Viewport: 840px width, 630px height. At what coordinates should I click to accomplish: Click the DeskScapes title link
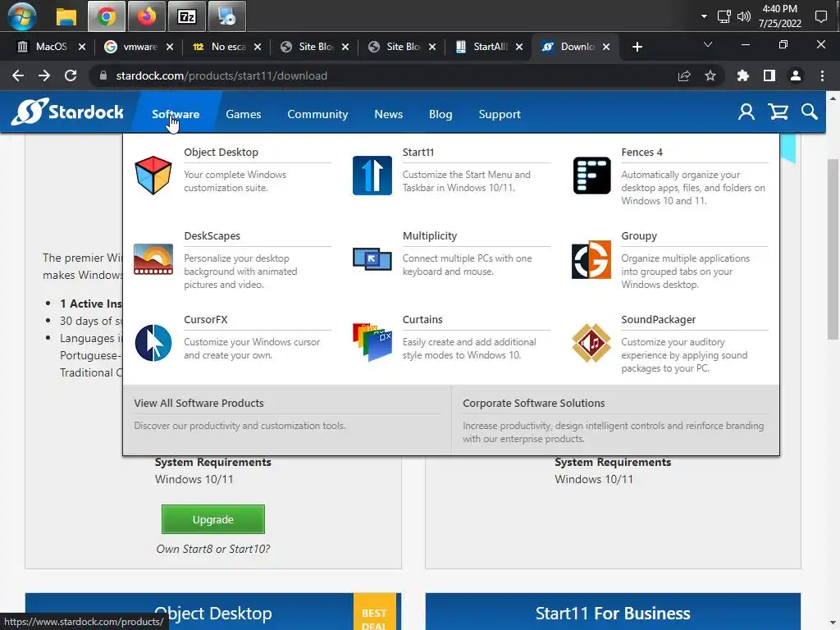212,235
